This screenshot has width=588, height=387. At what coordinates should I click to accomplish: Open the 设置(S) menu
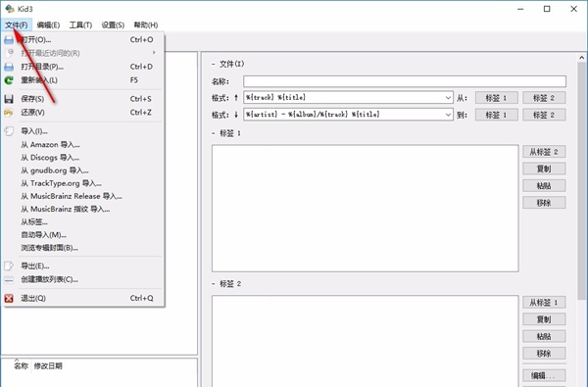(x=113, y=25)
